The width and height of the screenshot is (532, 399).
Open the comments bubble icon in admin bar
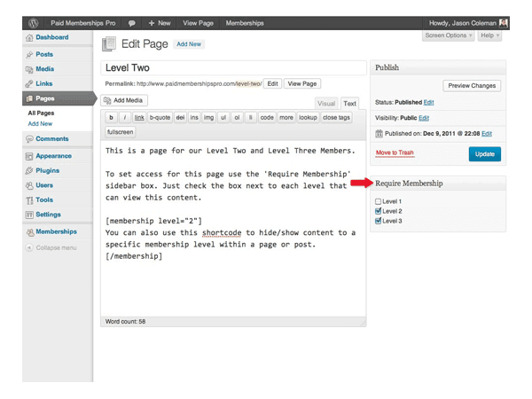pos(132,22)
